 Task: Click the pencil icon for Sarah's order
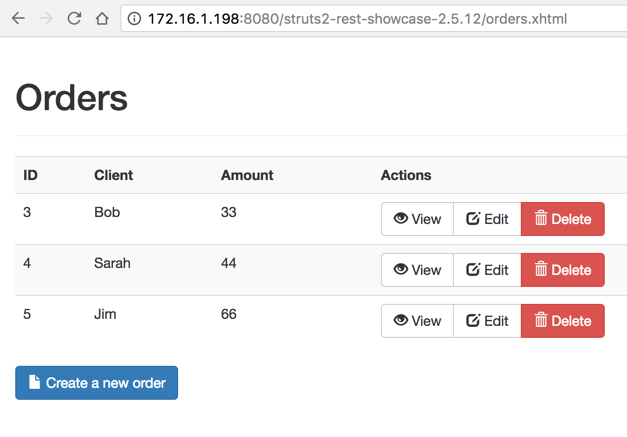click(x=473, y=270)
